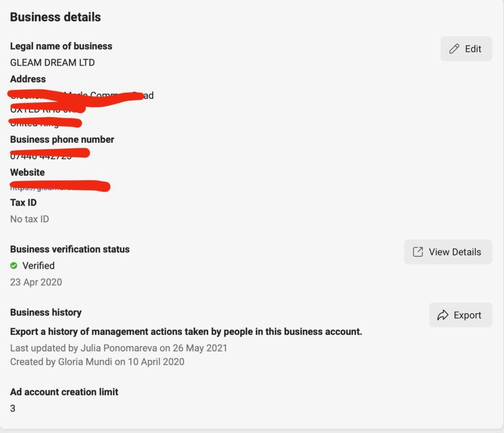The width and height of the screenshot is (504, 433).
Task: Click the green Verified checkmark icon
Action: (14, 266)
